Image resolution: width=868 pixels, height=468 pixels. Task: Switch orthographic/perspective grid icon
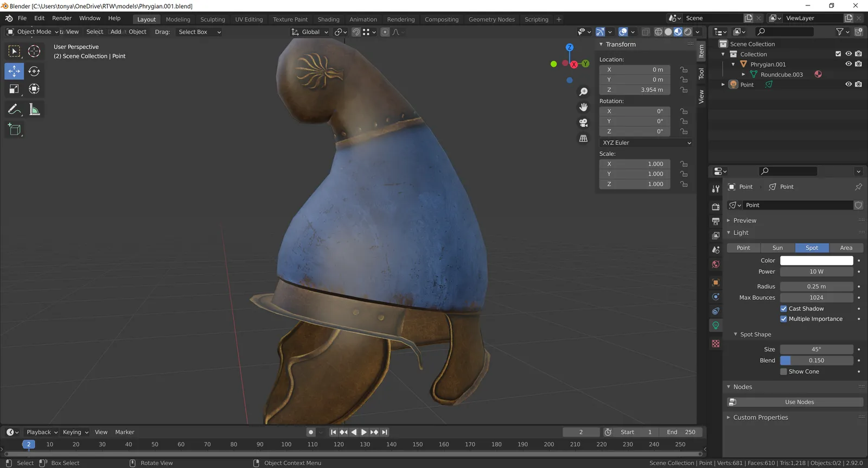[584, 138]
